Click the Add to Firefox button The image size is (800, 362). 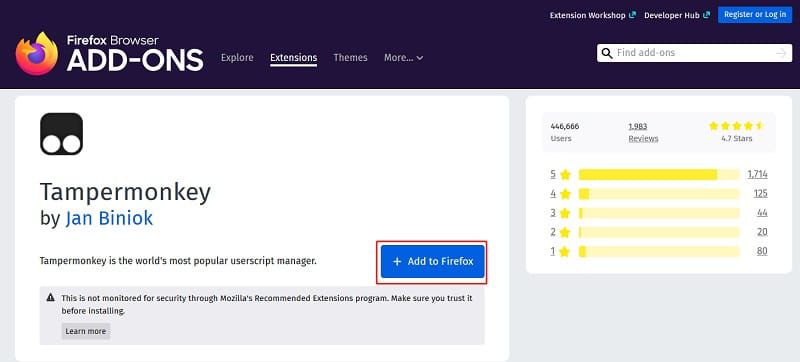(433, 262)
